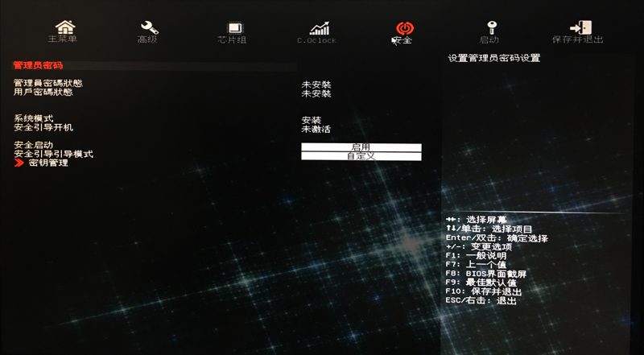Viewport: 644px width, 355px height.
Task: Switch to the 高级 tab label
Action: (x=147, y=40)
